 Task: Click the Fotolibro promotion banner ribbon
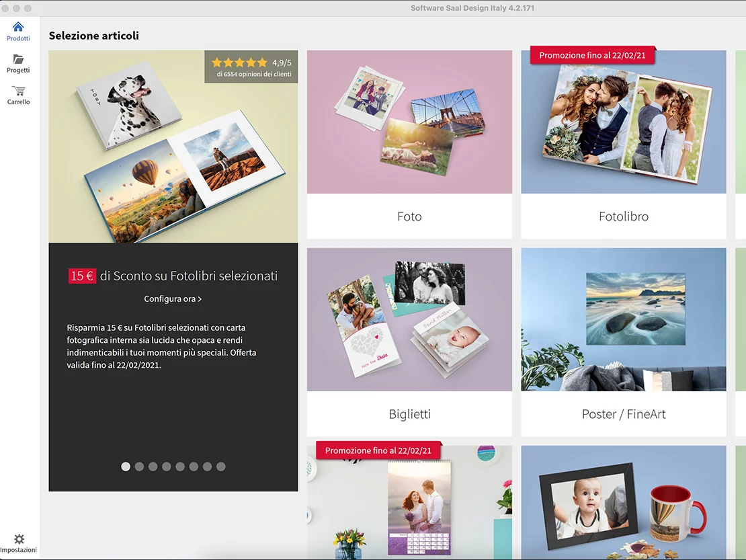tap(592, 55)
